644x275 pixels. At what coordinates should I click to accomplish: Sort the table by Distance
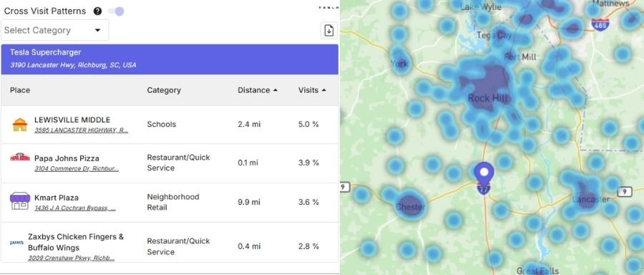point(257,90)
